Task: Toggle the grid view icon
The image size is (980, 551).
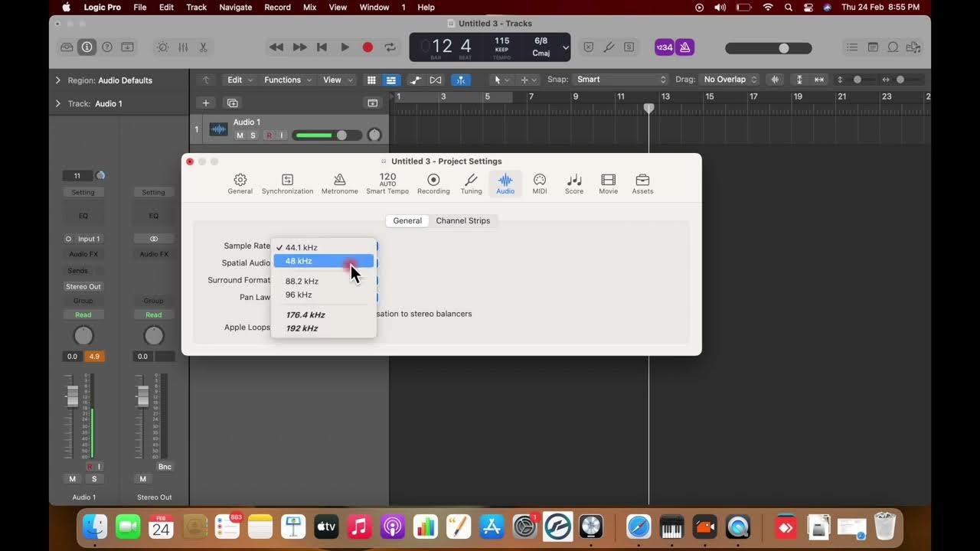Action: (x=371, y=80)
